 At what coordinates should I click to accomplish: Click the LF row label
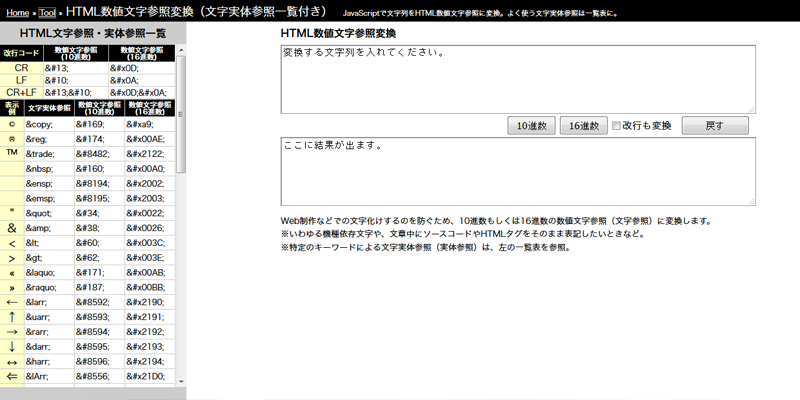[x=21, y=80]
